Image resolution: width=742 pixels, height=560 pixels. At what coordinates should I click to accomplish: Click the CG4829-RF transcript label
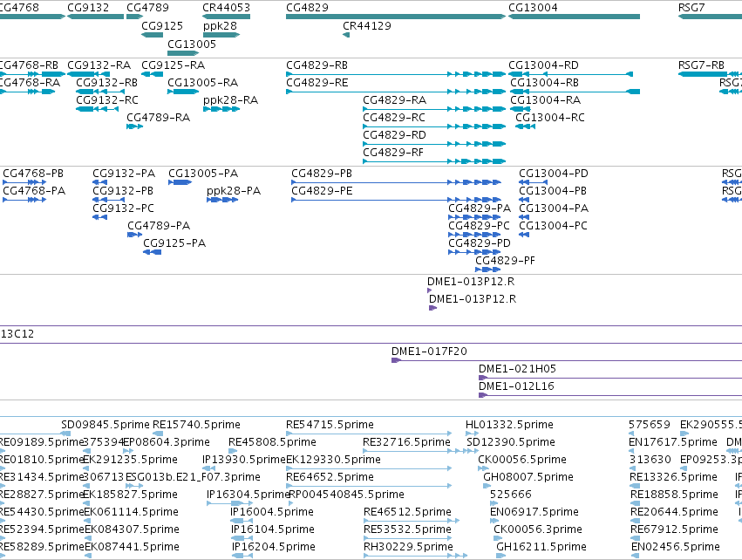[393, 153]
